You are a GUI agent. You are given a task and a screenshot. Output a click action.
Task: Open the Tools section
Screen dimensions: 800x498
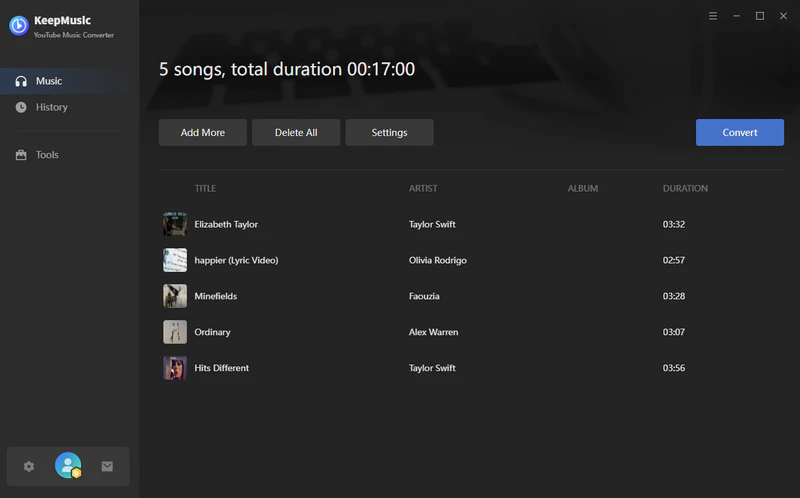point(47,155)
